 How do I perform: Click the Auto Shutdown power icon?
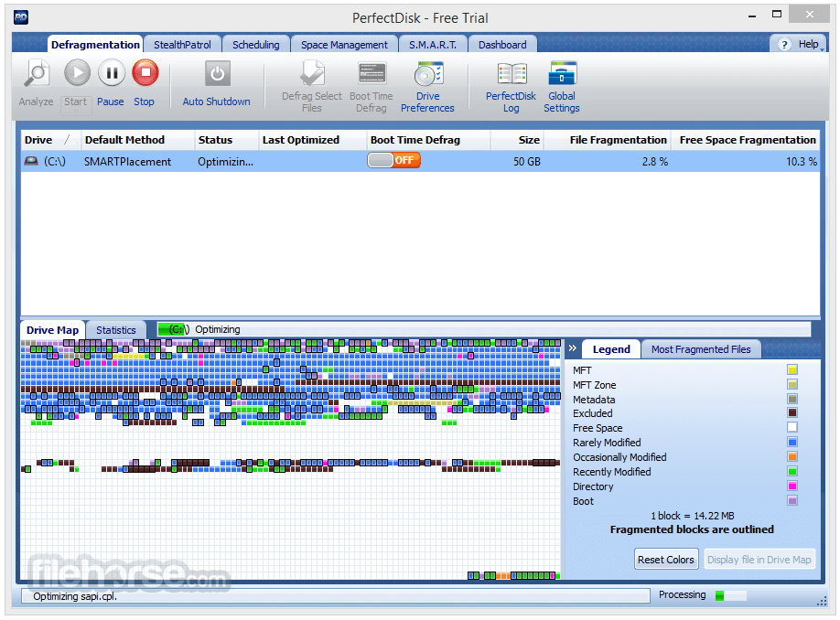tap(218, 73)
